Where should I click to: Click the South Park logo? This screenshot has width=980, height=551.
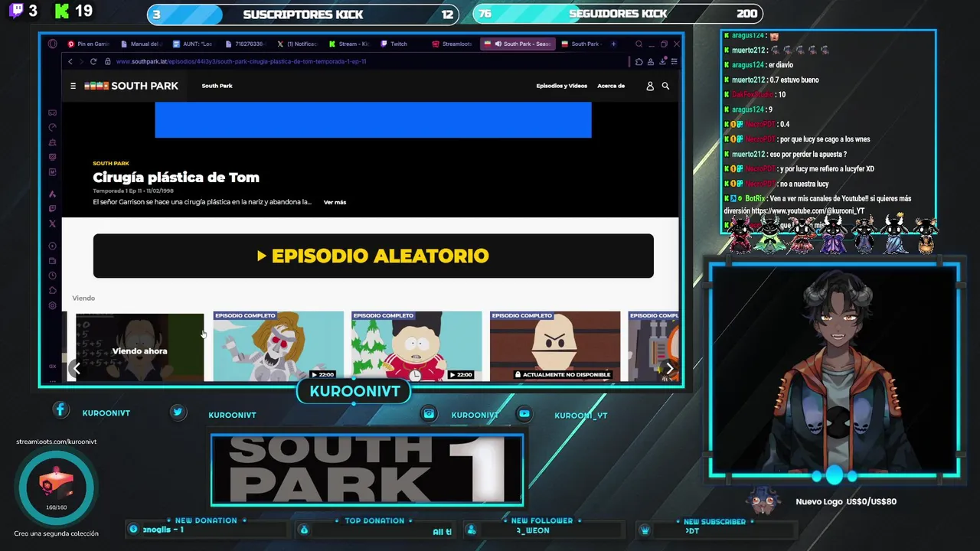[x=131, y=86]
